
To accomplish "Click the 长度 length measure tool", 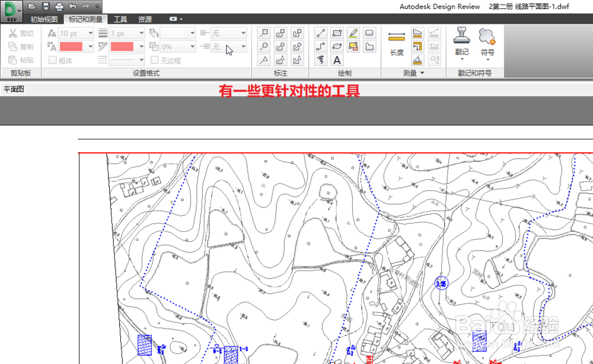I will (397, 43).
